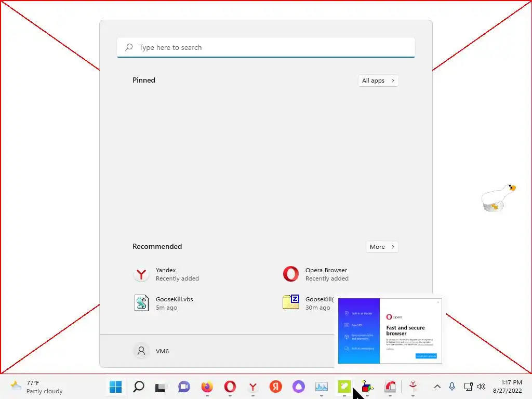Screen dimensions: 532x399
Task: Click the desktop goose
Action: click(x=498, y=198)
